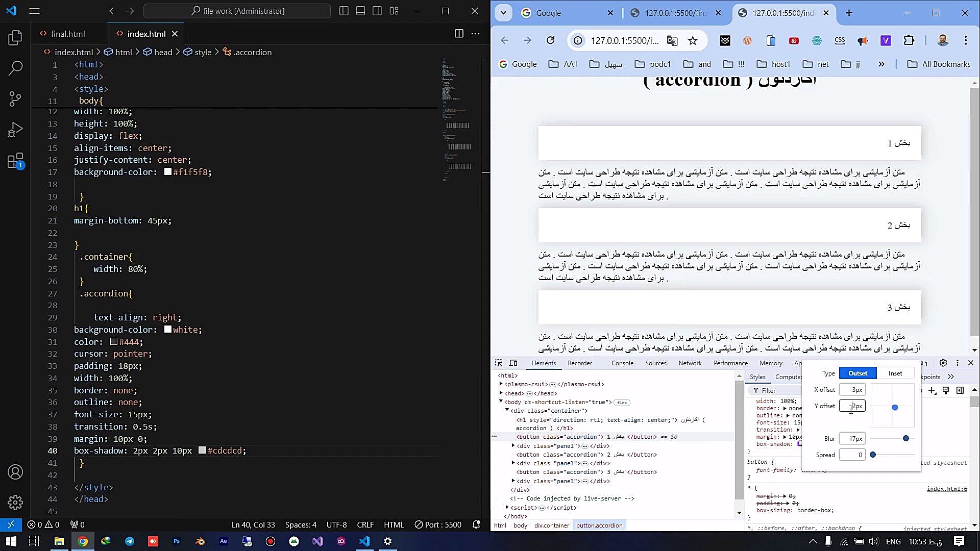Image resolution: width=980 pixels, height=551 pixels.
Task: Select the Outset shadow type
Action: pyautogui.click(x=857, y=373)
